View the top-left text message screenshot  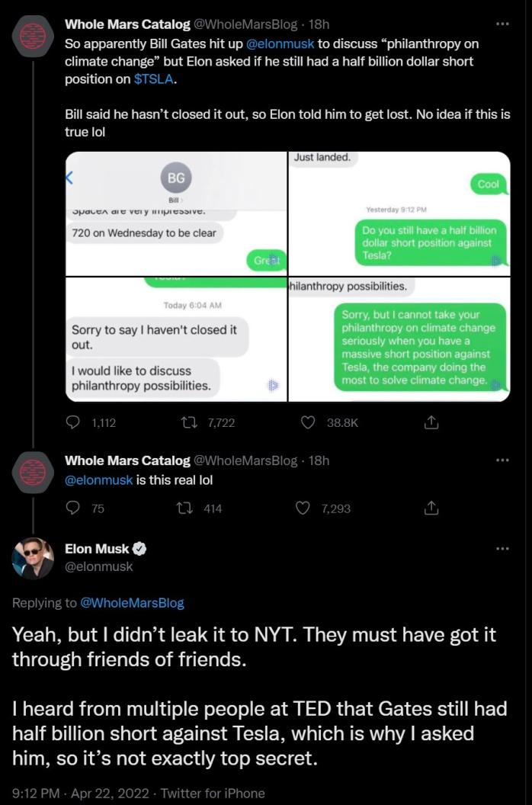point(176,213)
